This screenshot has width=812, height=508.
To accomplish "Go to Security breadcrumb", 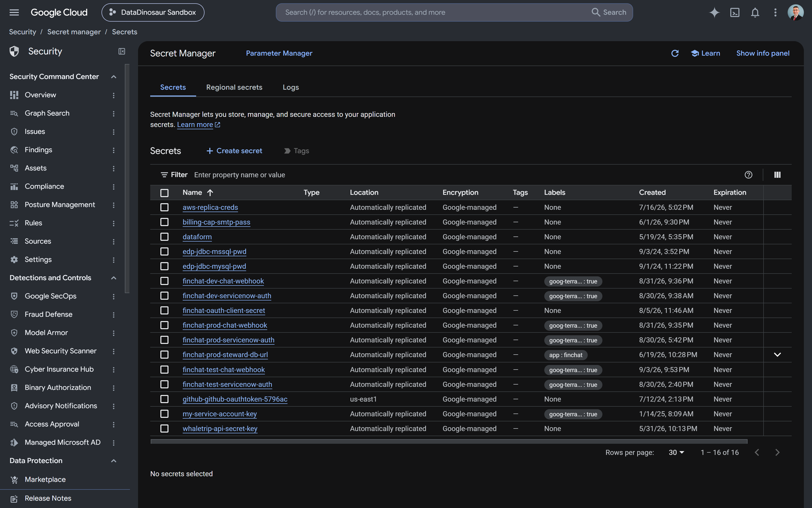I will (x=23, y=32).
